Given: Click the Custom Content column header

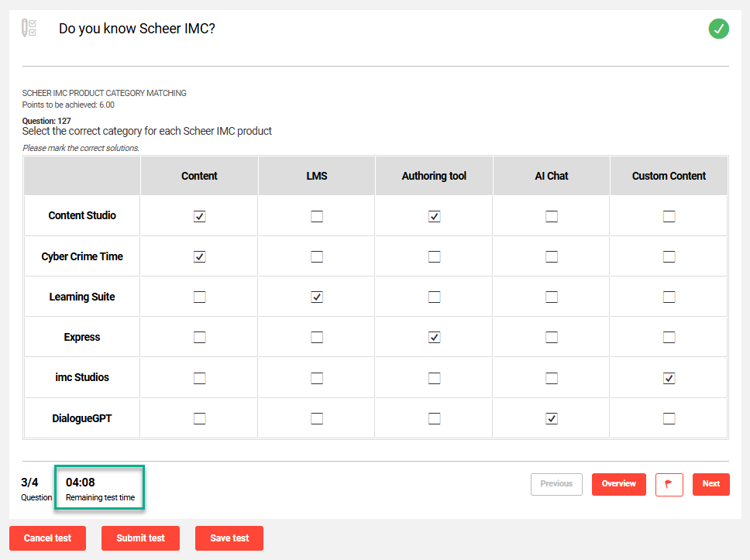Looking at the screenshot, I should [x=669, y=176].
